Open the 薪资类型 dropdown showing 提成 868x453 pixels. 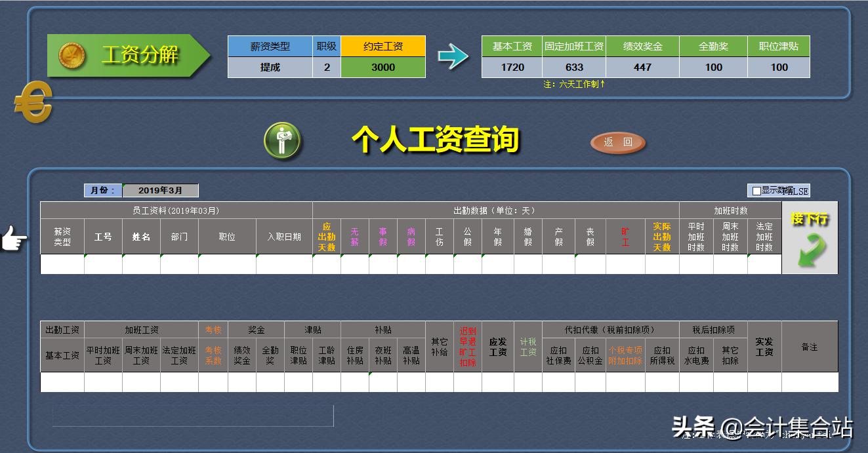pyautogui.click(x=269, y=68)
